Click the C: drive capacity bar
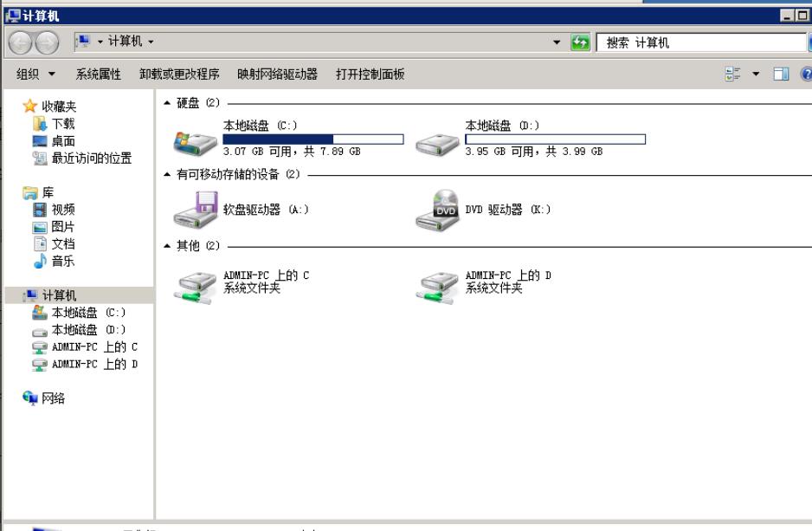Image resolution: width=812 pixels, height=531 pixels. pos(313,139)
